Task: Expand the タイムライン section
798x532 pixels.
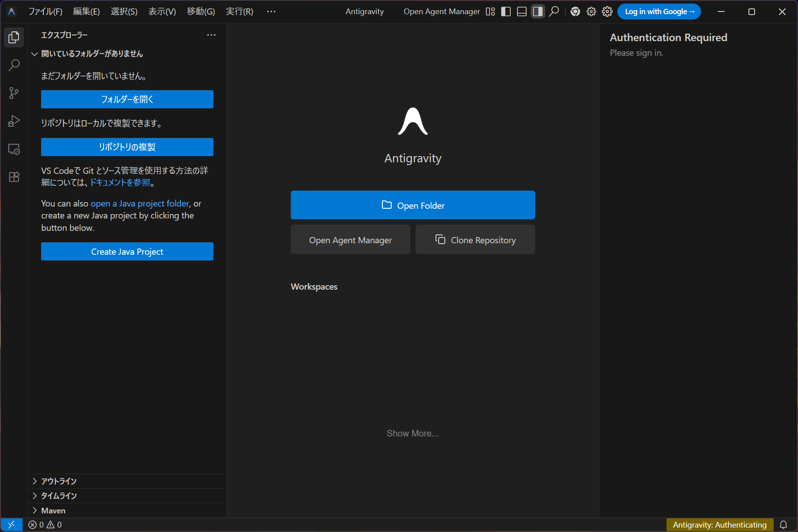Action: 127,496
